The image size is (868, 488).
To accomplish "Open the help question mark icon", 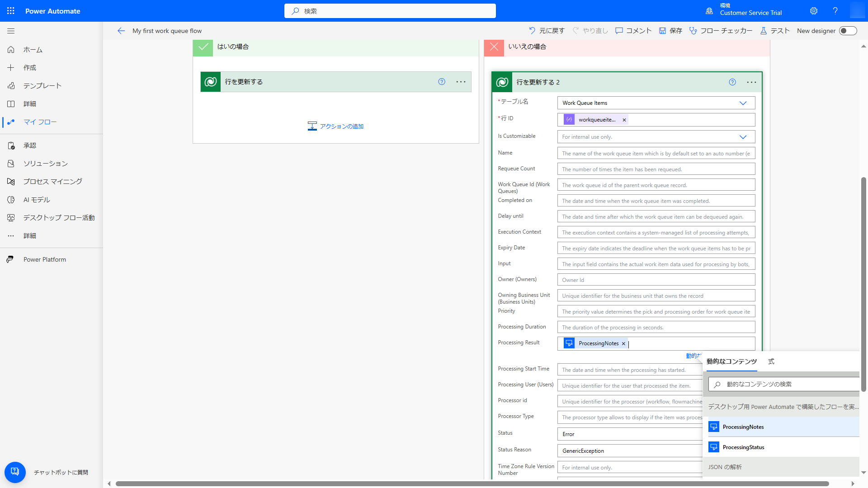I will [x=835, y=11].
